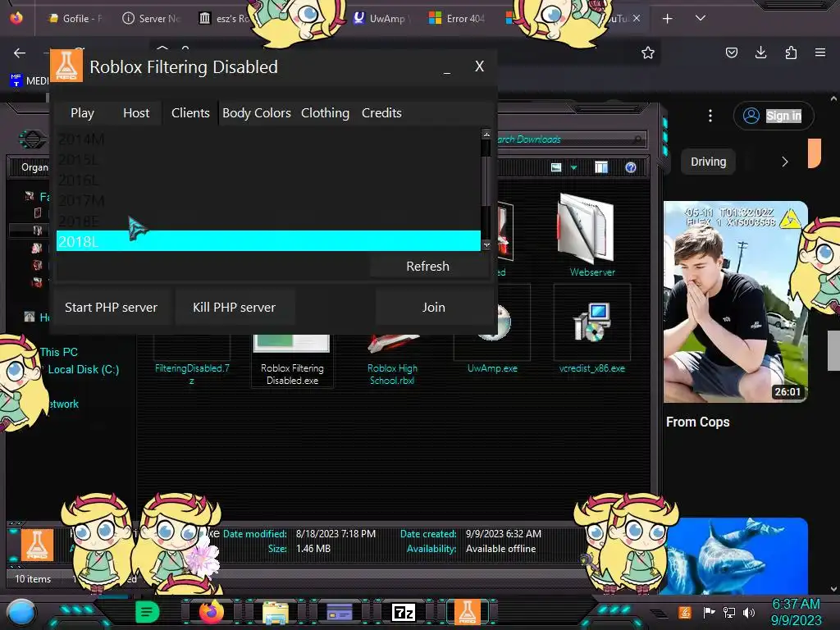Screen dimensions: 840x630
Task: Open Explorer view options dropdown arrow
Action: [x=573, y=167]
